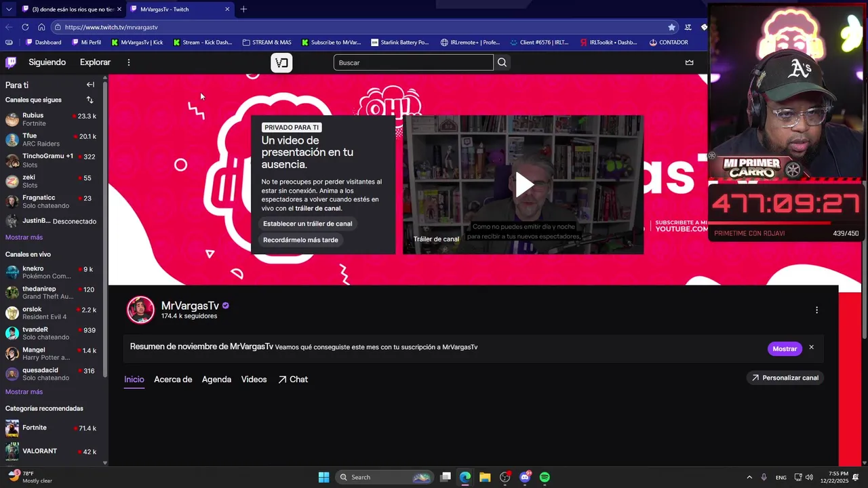868x488 pixels.
Task: Open the CONTADOR bookmark
Action: pos(669,42)
